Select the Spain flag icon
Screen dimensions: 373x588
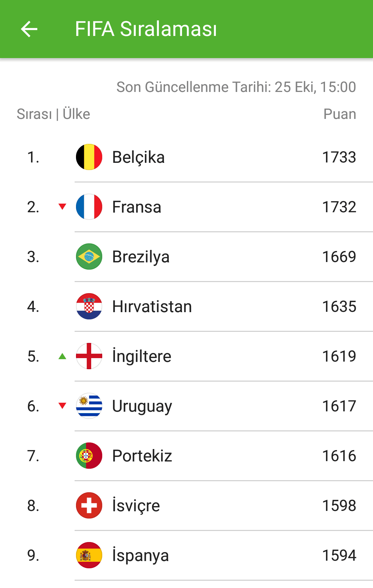pyautogui.click(x=89, y=555)
